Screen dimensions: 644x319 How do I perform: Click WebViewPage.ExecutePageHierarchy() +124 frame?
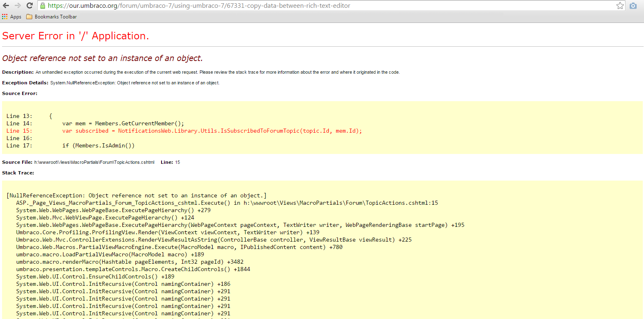coord(105,218)
